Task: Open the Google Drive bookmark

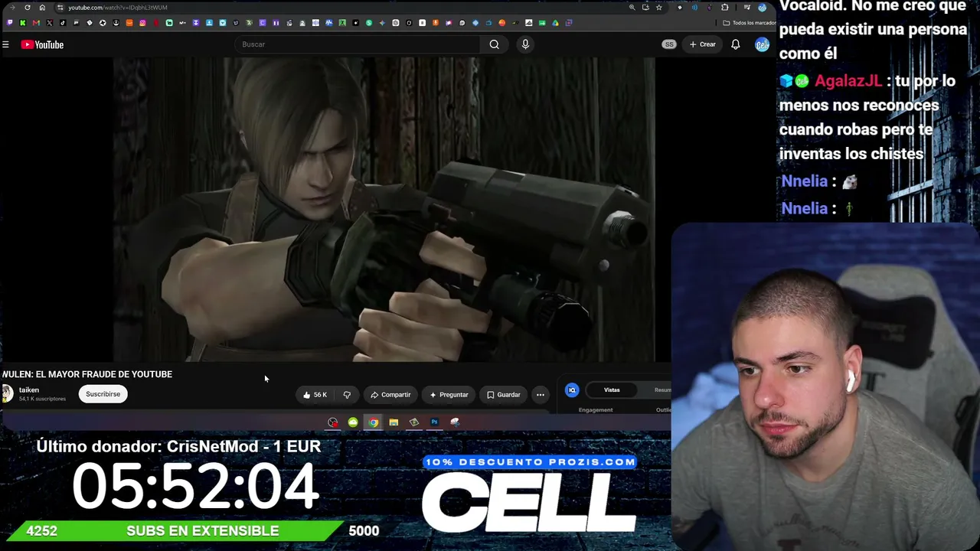Action: click(x=555, y=23)
